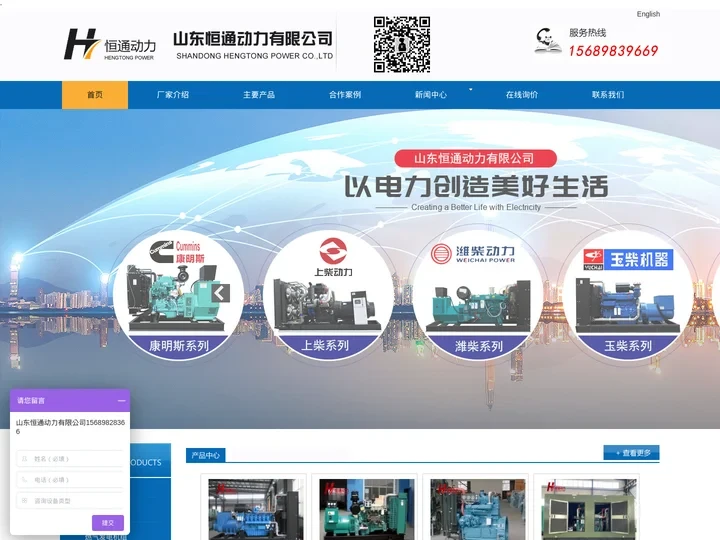Screen dimensions: 720x540
Task: Switch the site language to English
Action: [x=648, y=14]
